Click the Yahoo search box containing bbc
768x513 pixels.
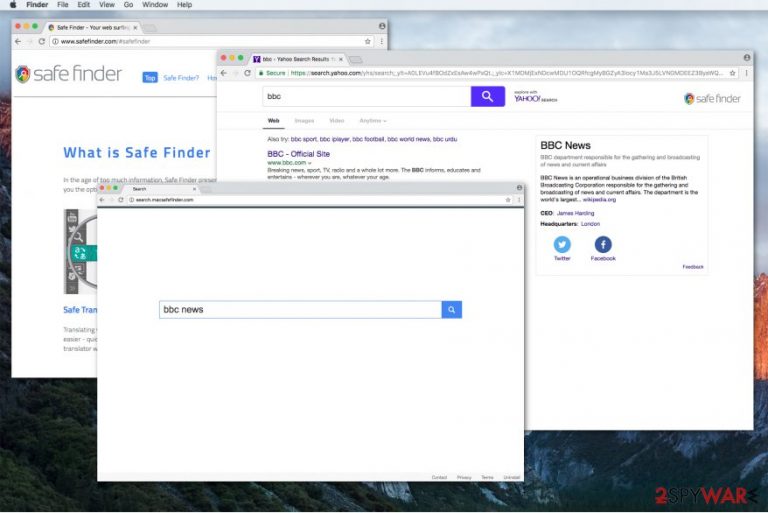point(366,97)
